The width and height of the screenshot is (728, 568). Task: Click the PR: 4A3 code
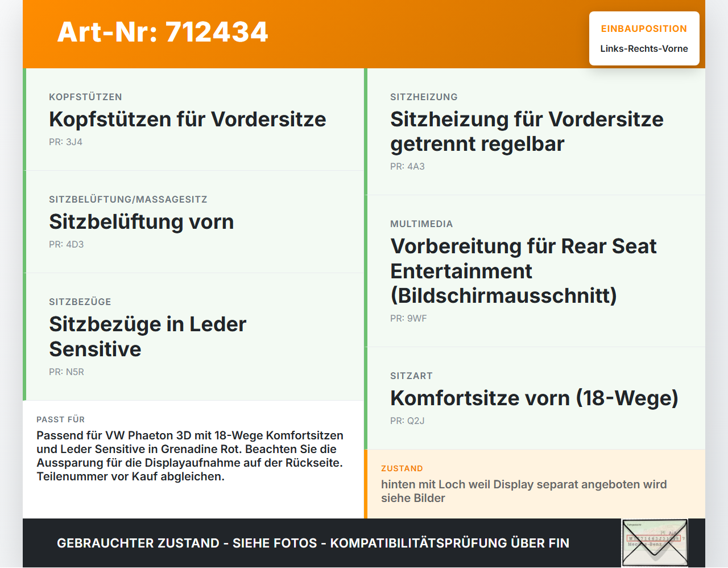(407, 166)
